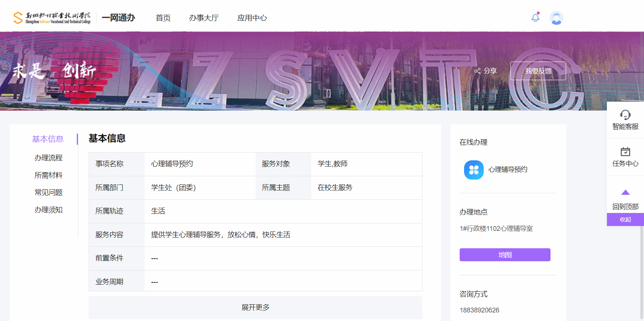
Task: Open 应用中心 from the top menu
Action: point(252,18)
